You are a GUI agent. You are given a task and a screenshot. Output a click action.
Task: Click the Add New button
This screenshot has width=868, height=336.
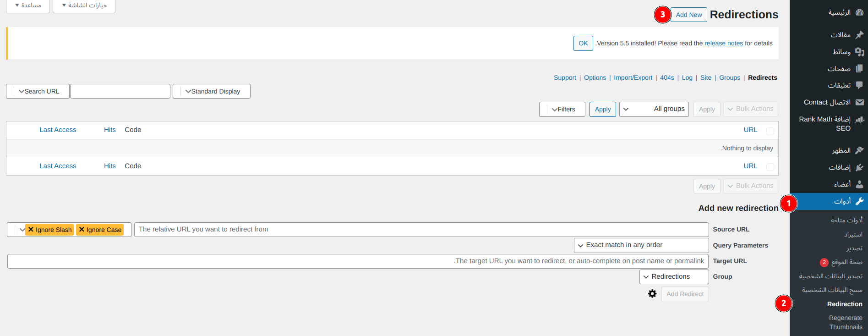point(688,15)
